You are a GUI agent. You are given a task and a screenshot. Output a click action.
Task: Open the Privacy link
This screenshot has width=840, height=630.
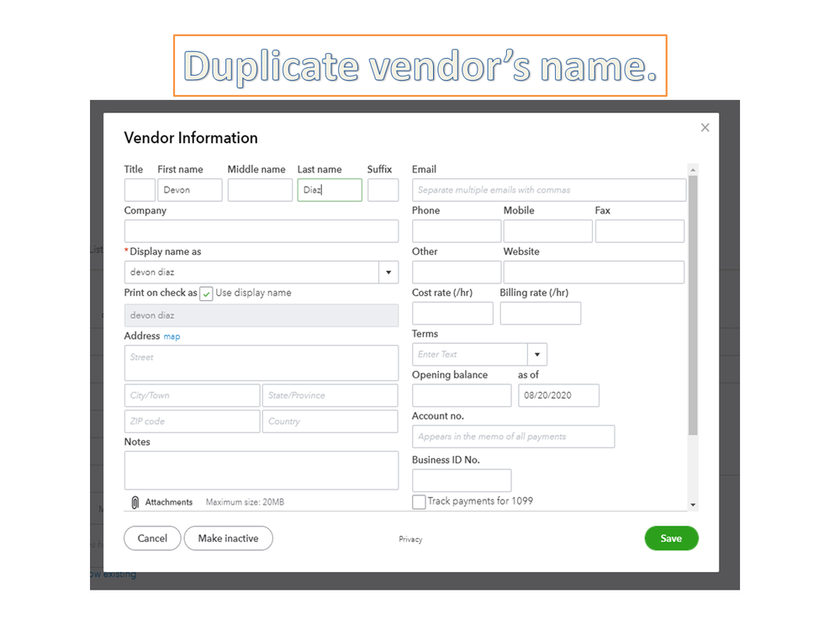point(410,539)
